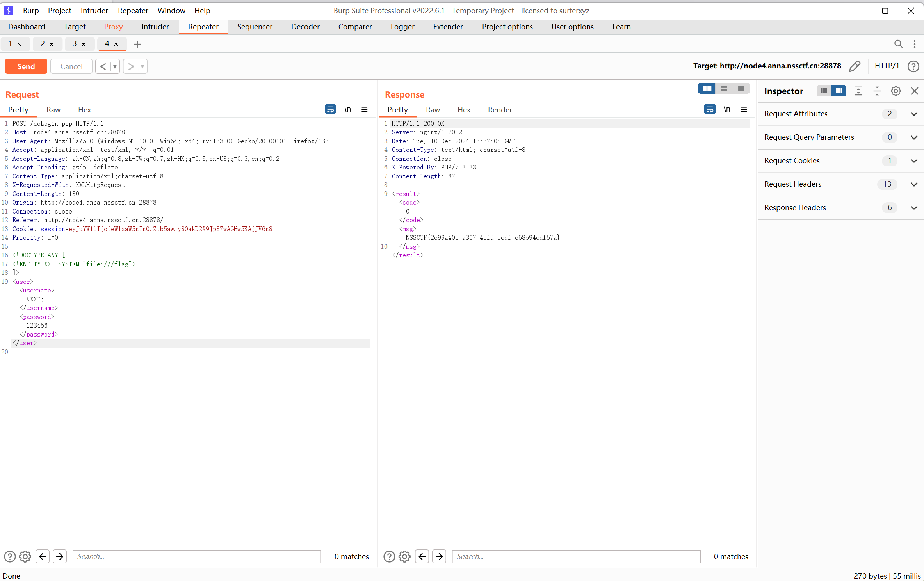
Task: Focus the Request search field
Action: coord(197,556)
